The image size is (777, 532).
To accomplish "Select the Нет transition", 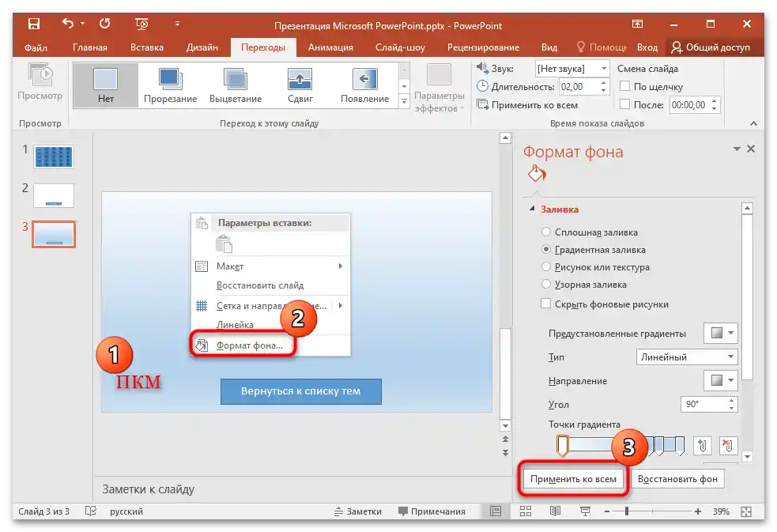I will coord(106,85).
